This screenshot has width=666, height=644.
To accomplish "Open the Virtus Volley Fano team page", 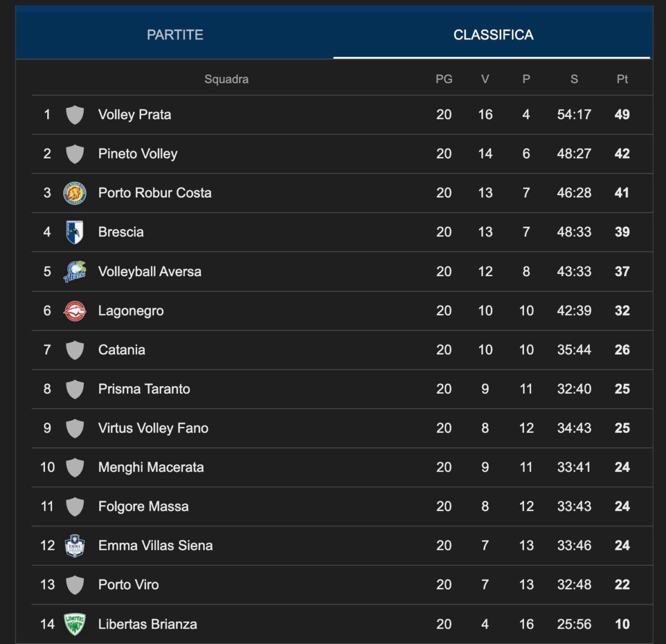I will (x=153, y=428).
